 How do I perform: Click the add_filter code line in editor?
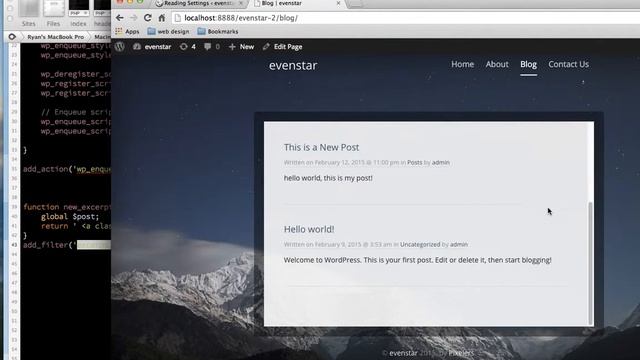[x=67, y=245]
